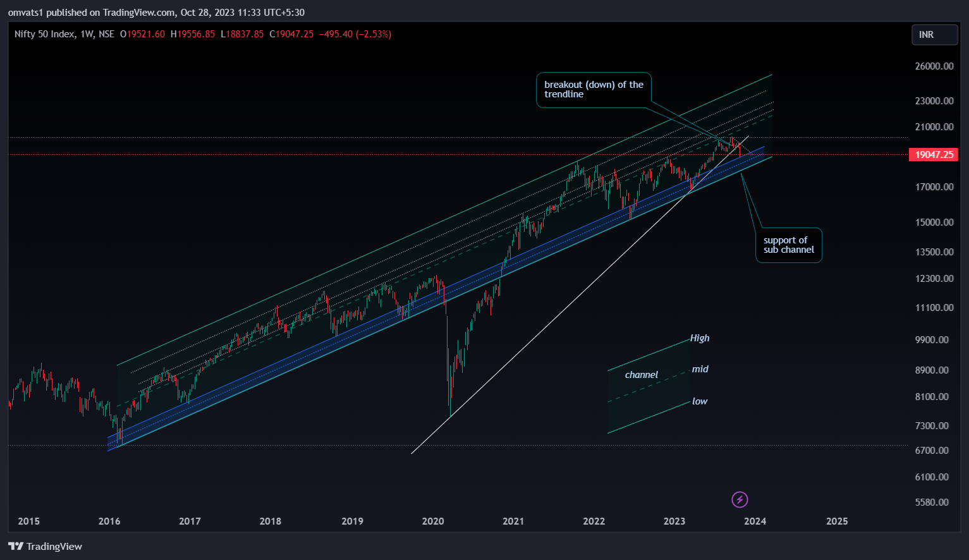This screenshot has width=969, height=560.
Task: Click the close value C19047.25
Action: point(291,34)
